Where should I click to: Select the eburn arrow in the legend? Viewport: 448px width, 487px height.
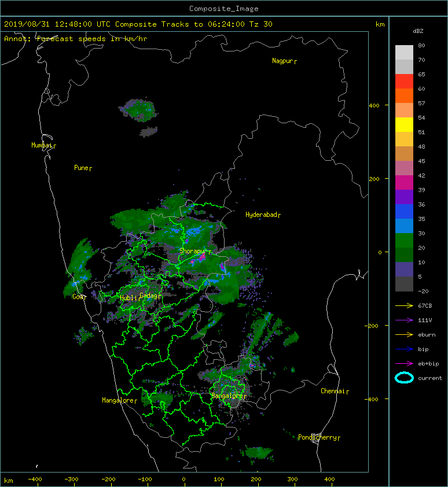pyautogui.click(x=404, y=335)
